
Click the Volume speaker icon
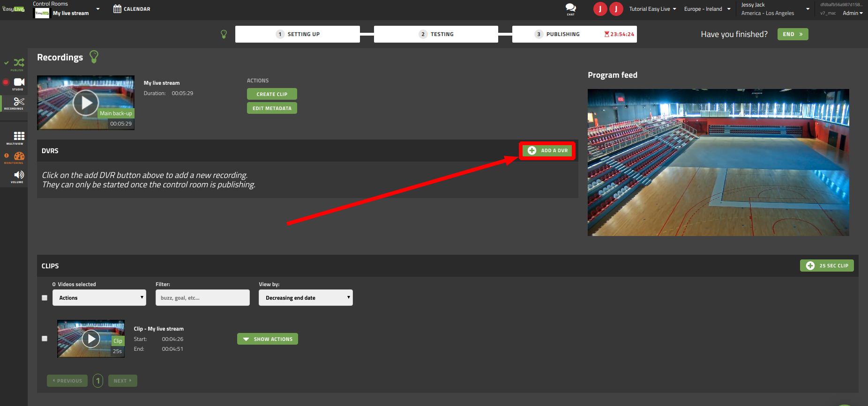tap(19, 175)
